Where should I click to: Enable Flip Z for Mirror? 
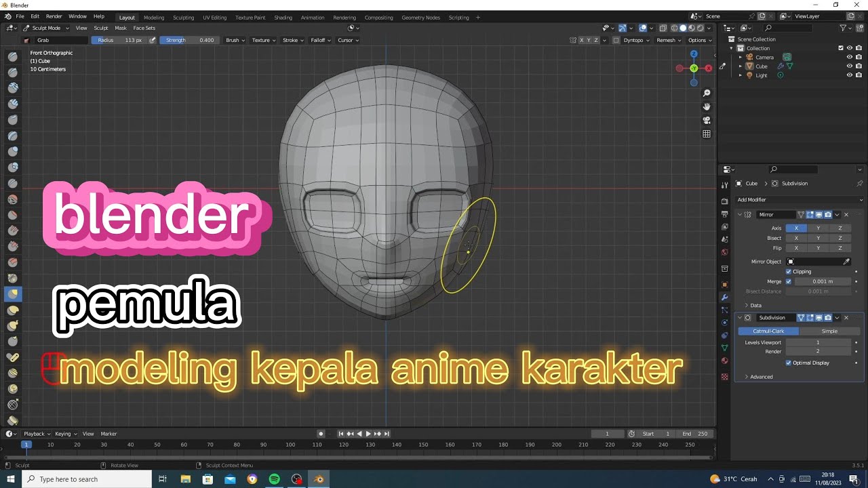[840, 248]
